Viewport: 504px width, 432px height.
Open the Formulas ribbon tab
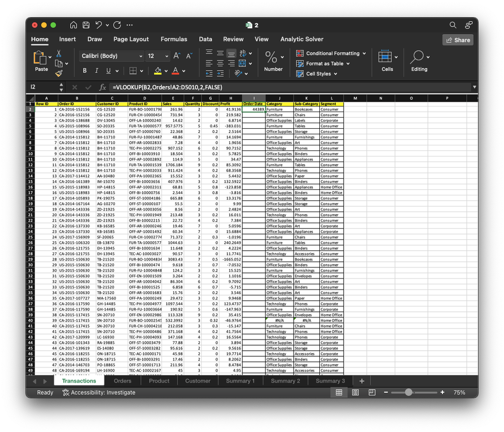[x=174, y=39]
